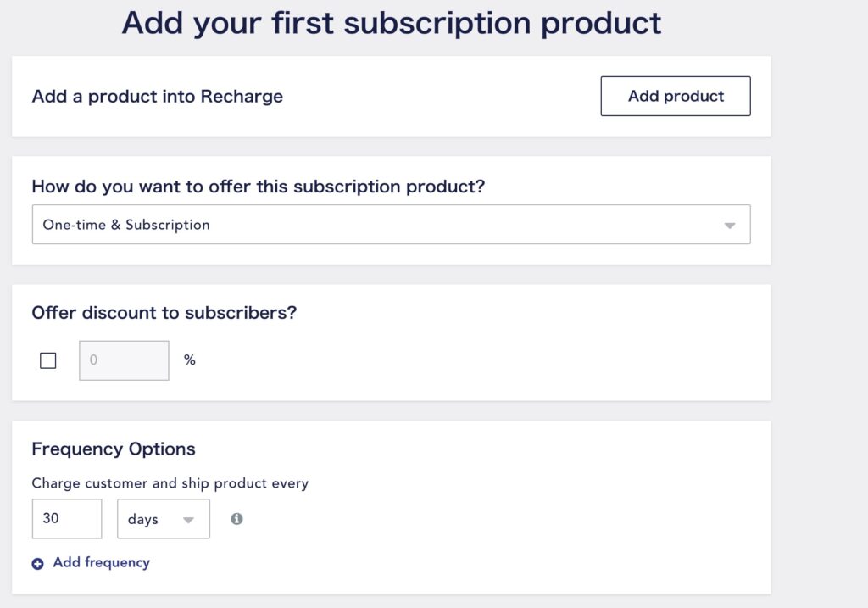
Task: Click the page title Add your first subscription product
Action: [392, 23]
